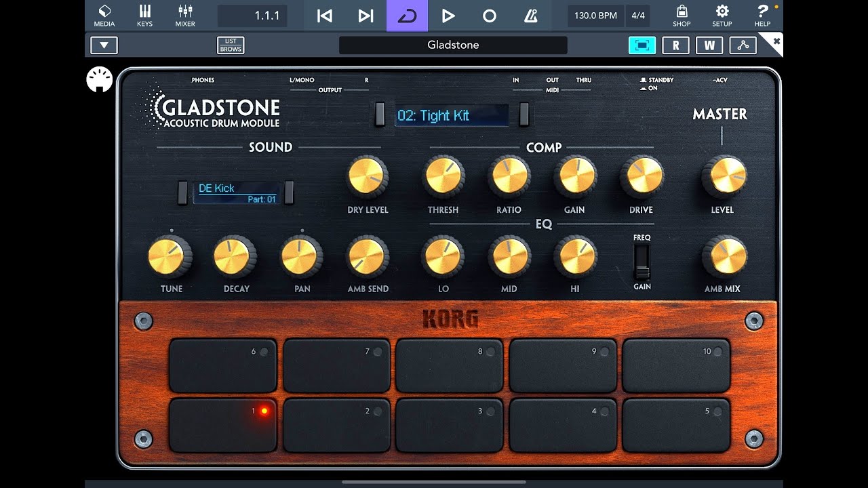
Task: Select previous sound before DE Kick
Action: coord(182,192)
